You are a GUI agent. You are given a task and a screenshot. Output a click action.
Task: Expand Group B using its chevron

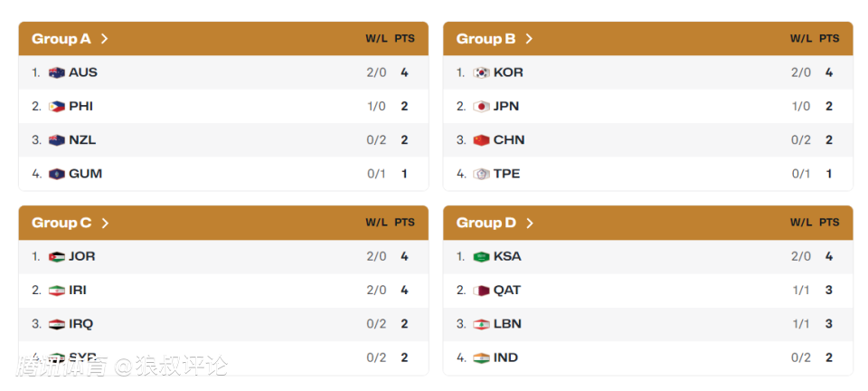pyautogui.click(x=529, y=39)
